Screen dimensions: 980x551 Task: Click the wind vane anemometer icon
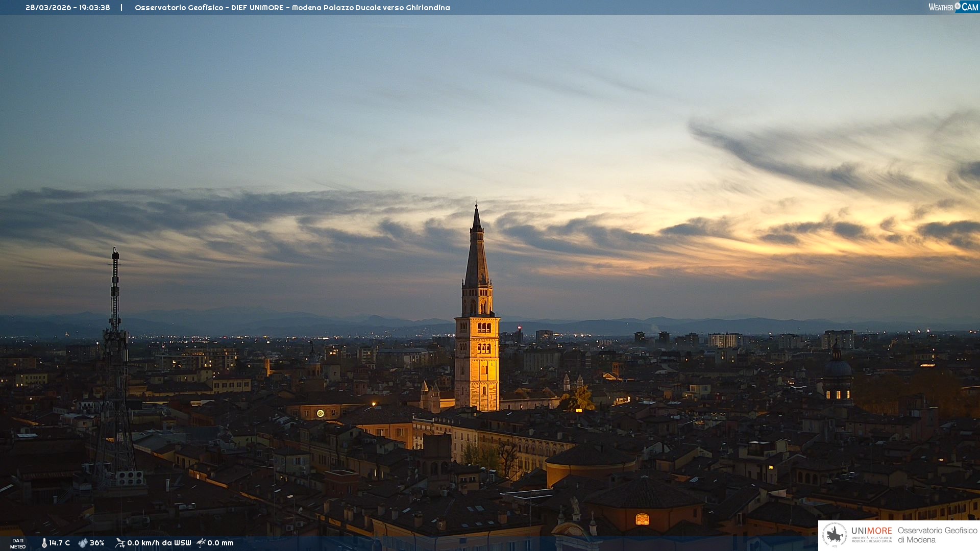point(120,543)
